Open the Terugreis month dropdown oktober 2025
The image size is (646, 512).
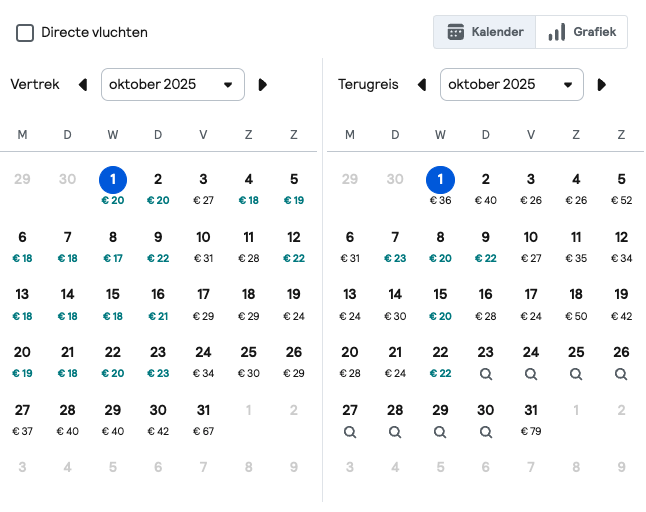512,84
